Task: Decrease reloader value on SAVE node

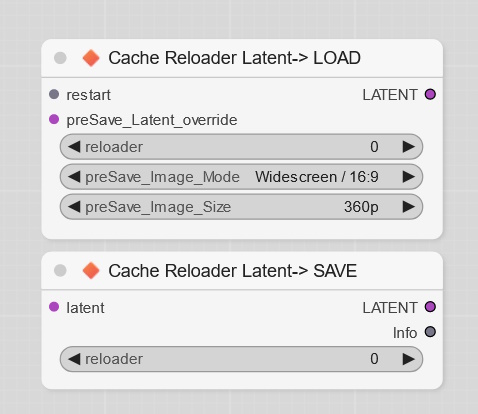Action: (x=74, y=359)
